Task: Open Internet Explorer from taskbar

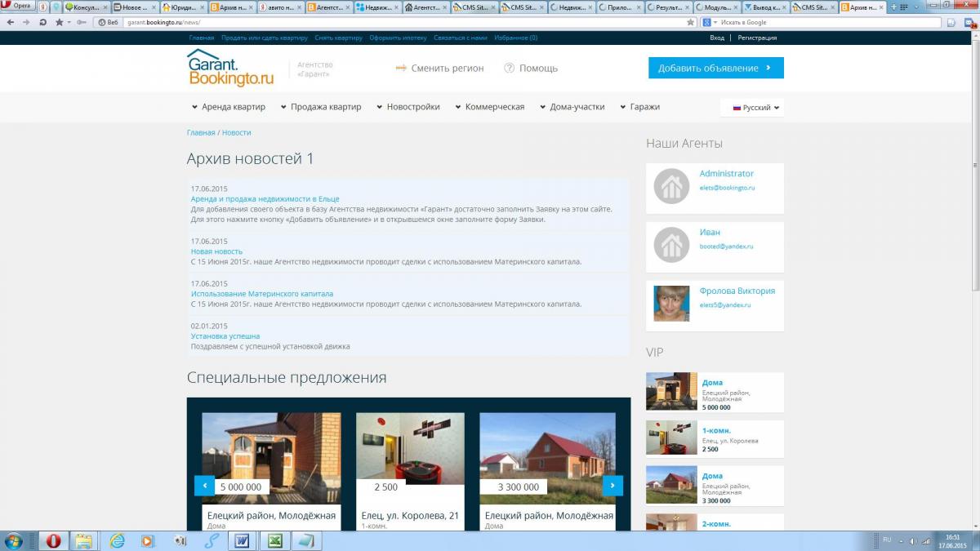Action: coord(117,540)
